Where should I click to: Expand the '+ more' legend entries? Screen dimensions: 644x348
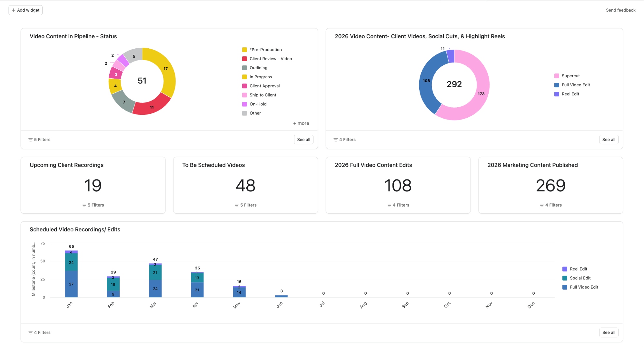[x=301, y=123]
